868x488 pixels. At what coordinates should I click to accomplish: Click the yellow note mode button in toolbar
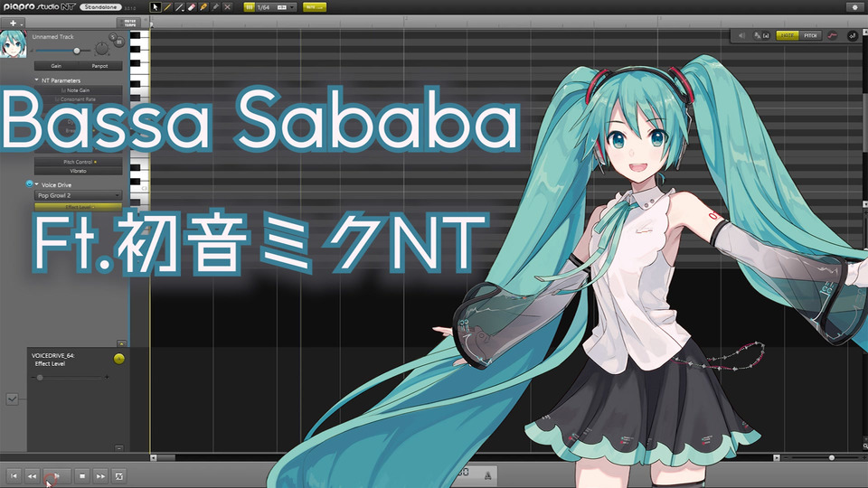click(x=315, y=7)
